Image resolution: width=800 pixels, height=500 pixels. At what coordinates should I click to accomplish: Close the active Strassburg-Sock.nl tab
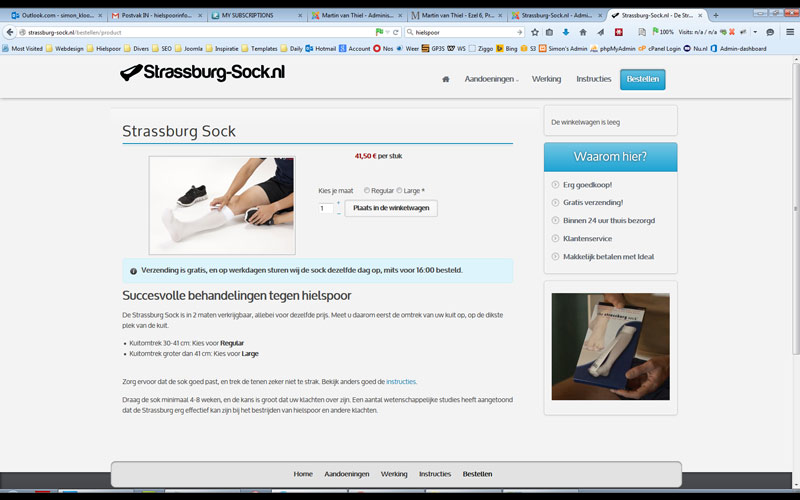click(700, 15)
